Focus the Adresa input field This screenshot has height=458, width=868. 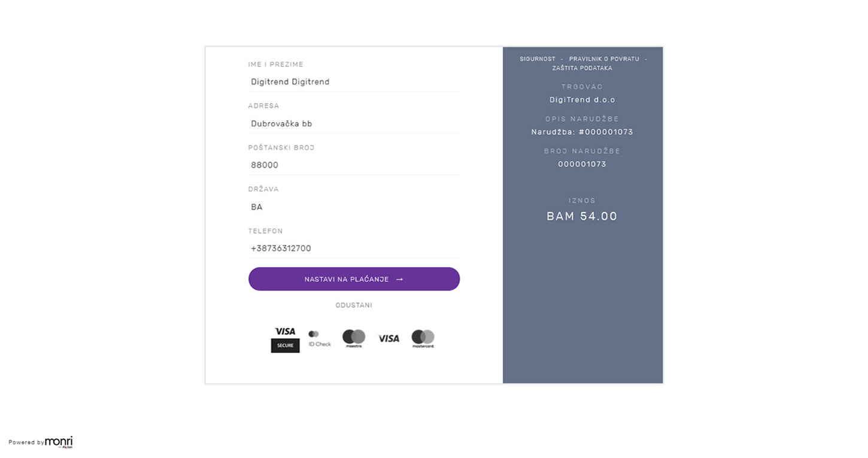pos(354,124)
